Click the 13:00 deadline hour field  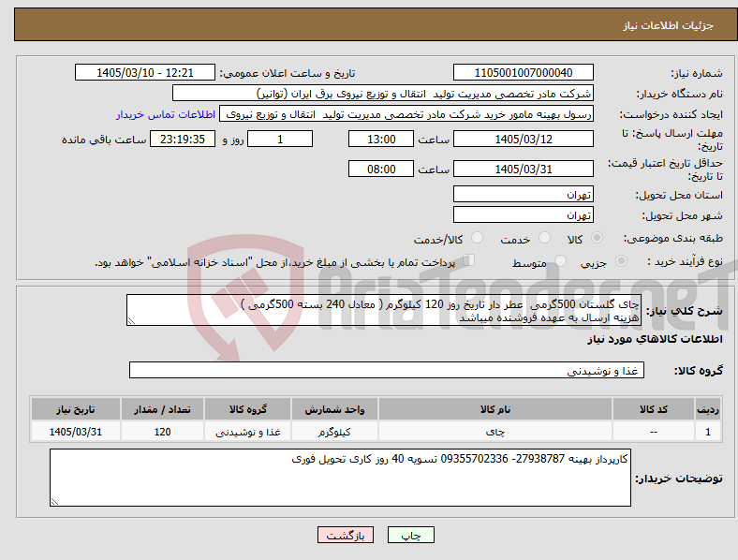(x=381, y=139)
